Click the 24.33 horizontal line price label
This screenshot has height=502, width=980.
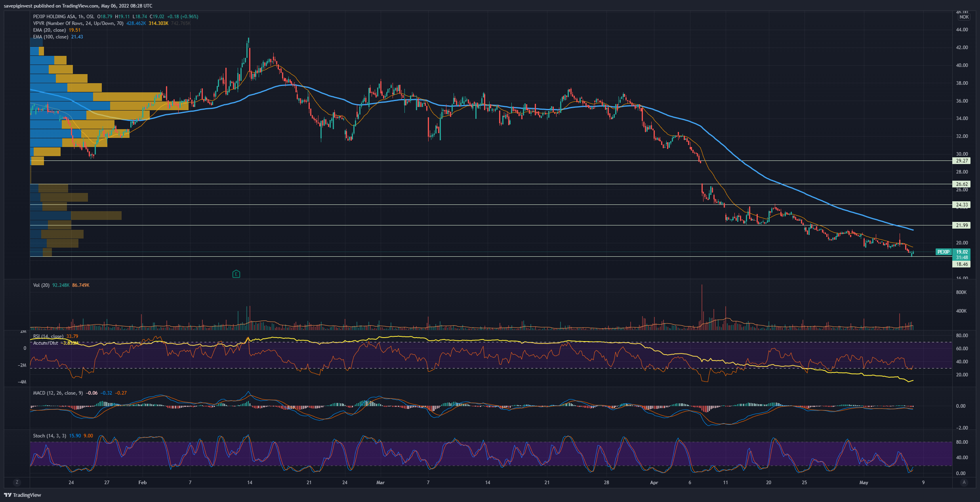961,205
